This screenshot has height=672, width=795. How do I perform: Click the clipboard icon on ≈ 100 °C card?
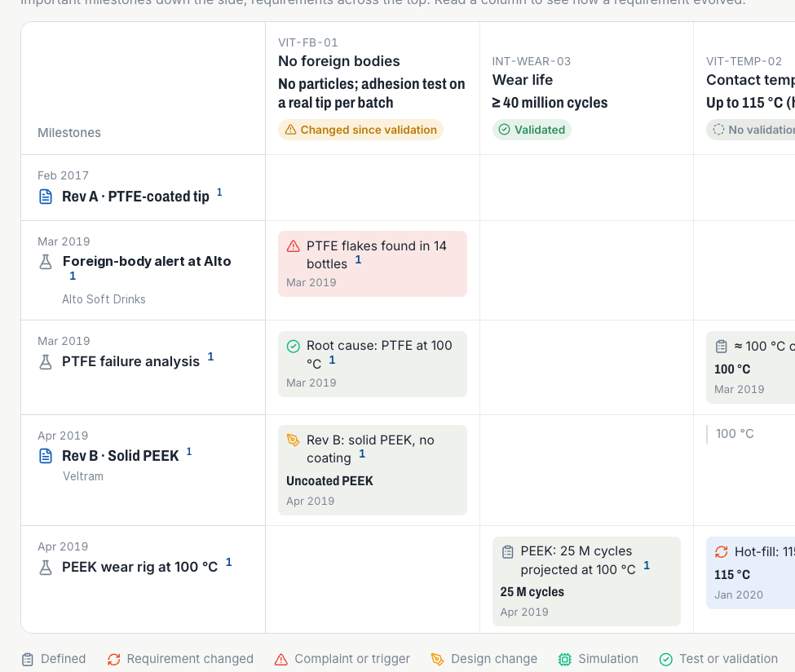point(722,347)
